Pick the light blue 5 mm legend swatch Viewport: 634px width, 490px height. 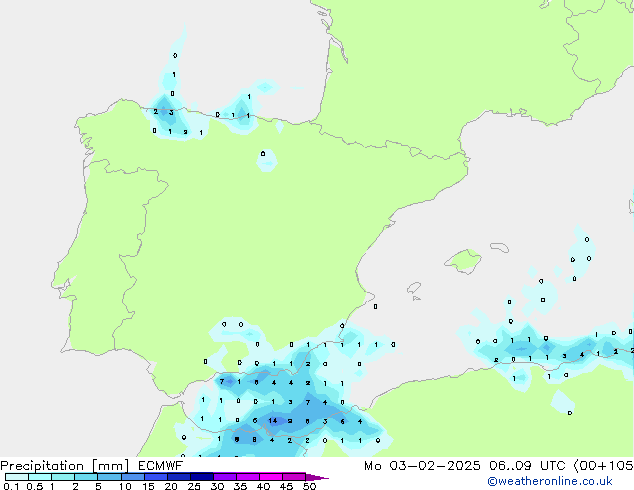coord(109,477)
